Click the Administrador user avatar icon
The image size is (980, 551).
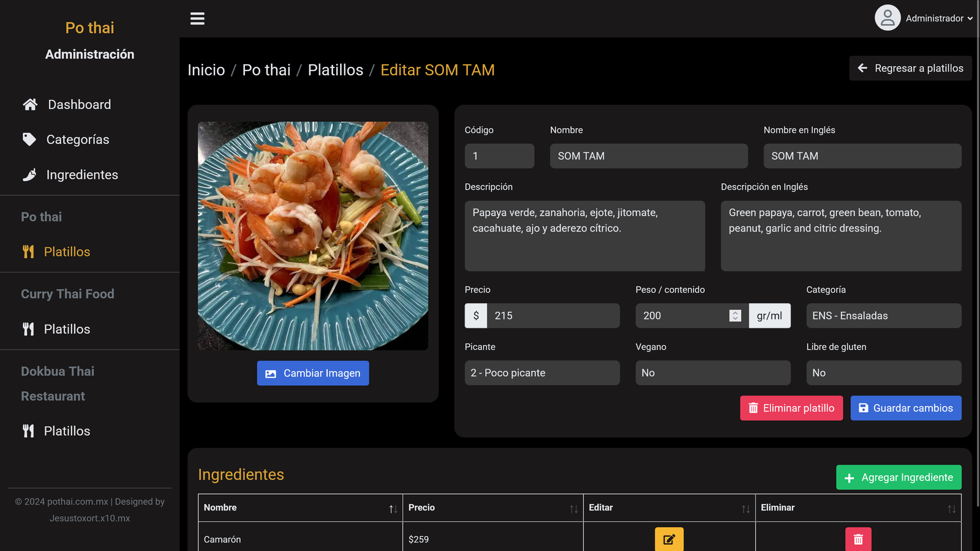(887, 18)
